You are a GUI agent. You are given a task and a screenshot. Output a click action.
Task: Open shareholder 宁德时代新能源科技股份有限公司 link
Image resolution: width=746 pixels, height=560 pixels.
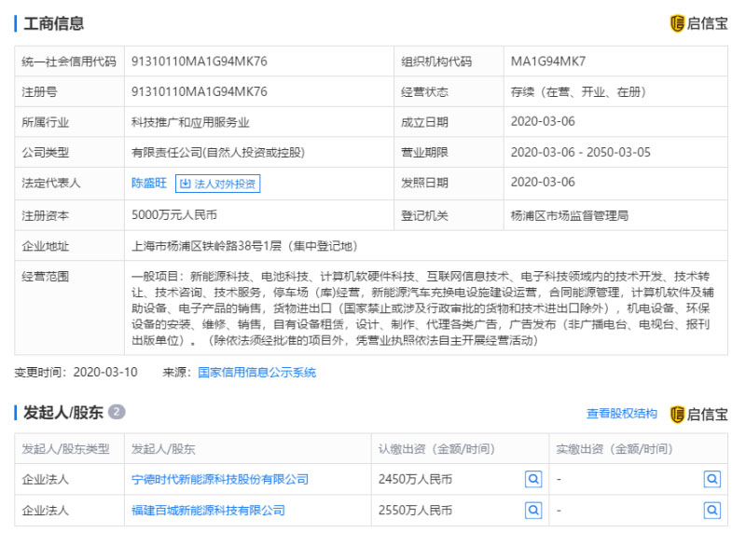click(220, 479)
